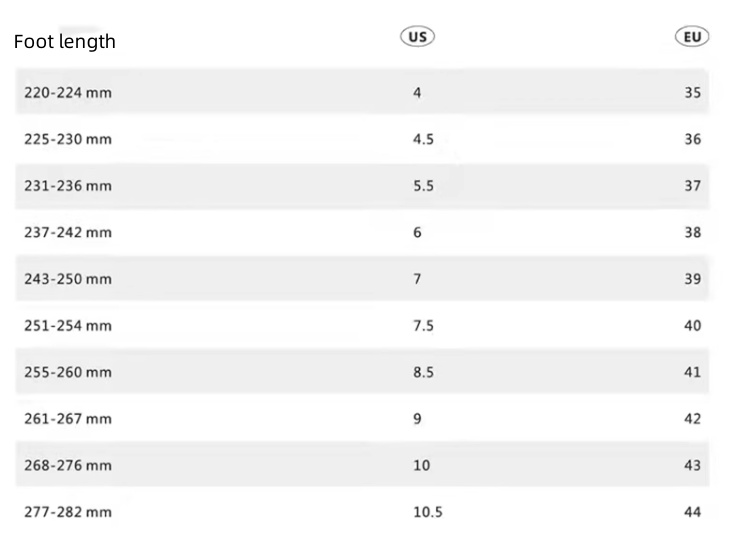Select the 225-230 mm foot length row

click(68, 140)
